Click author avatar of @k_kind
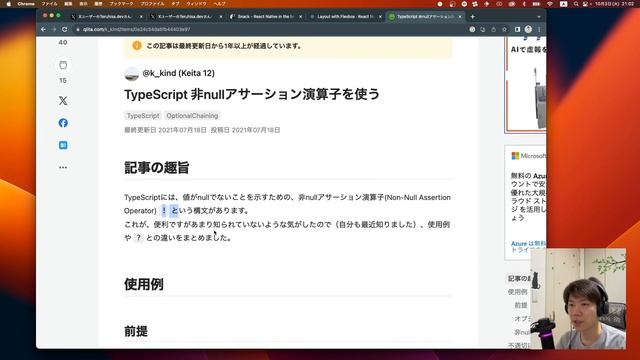Screen dimensions: 640x360 pos(131,73)
